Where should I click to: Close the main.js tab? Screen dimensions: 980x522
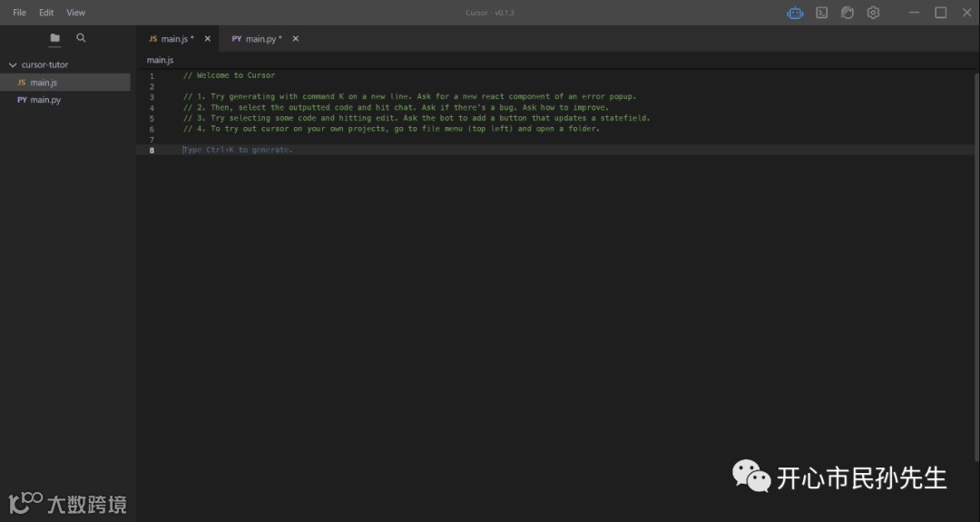pos(208,39)
